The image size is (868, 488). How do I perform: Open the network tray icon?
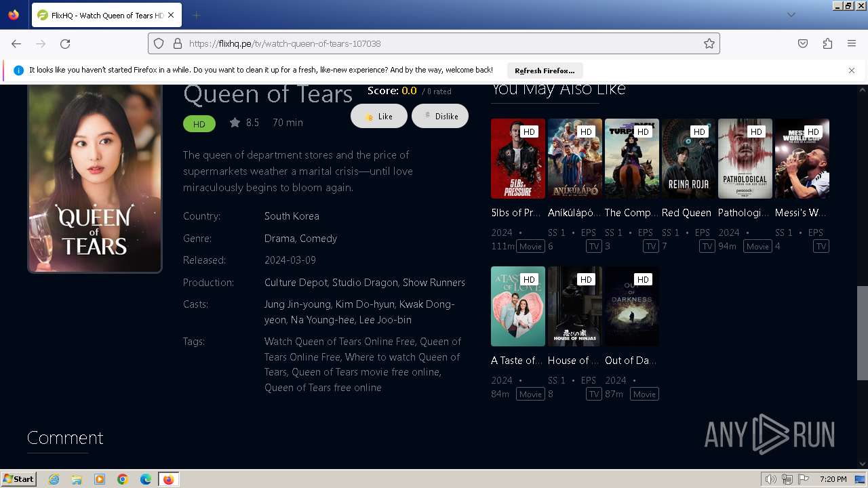click(787, 479)
